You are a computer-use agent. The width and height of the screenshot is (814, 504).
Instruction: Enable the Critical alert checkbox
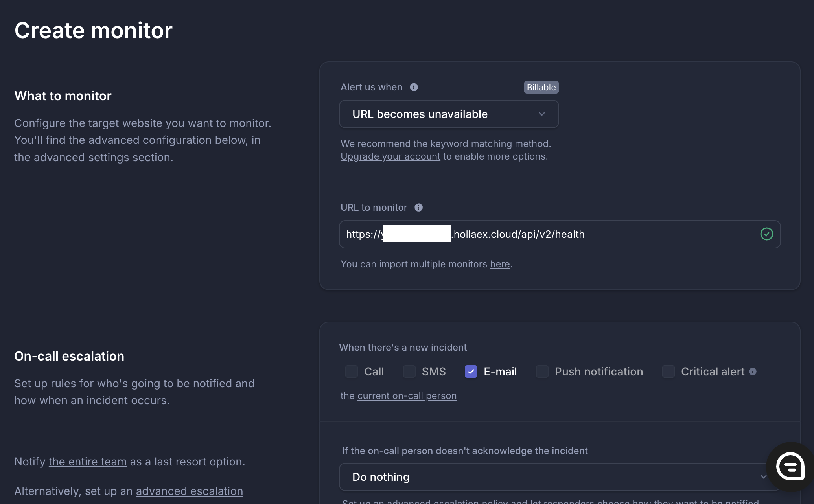tap(668, 372)
